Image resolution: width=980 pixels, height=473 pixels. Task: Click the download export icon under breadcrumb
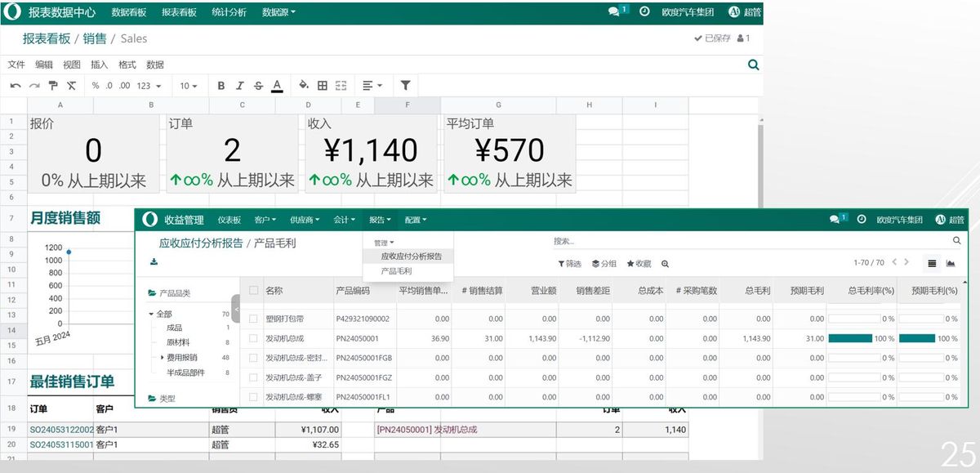click(154, 262)
